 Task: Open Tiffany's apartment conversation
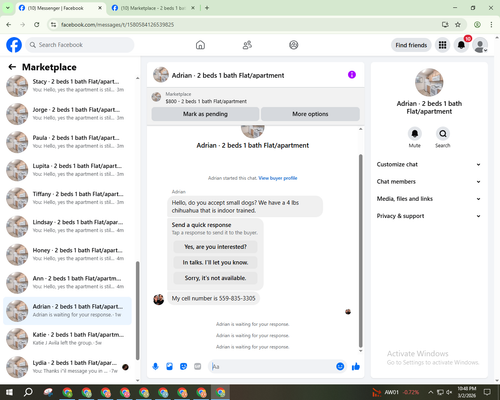point(67,198)
